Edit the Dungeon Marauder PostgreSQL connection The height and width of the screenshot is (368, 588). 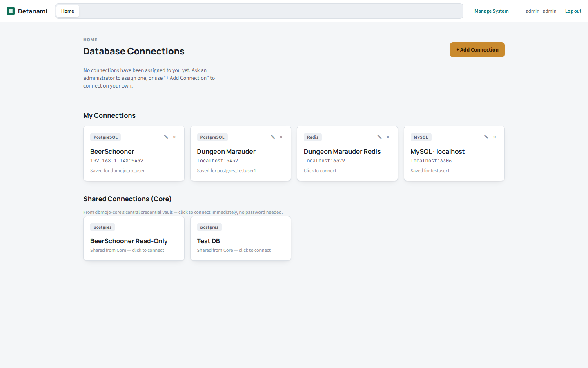[x=273, y=137]
